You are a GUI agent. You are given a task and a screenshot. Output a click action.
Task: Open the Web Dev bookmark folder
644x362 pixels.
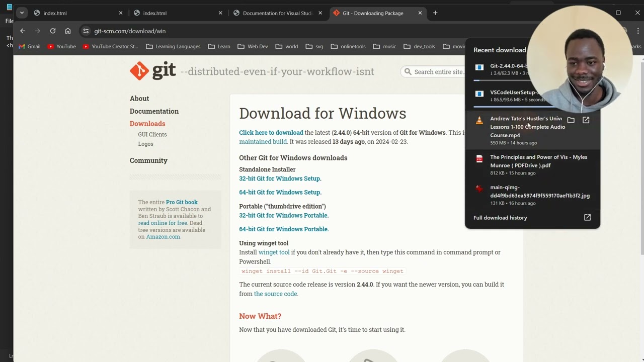(253, 46)
